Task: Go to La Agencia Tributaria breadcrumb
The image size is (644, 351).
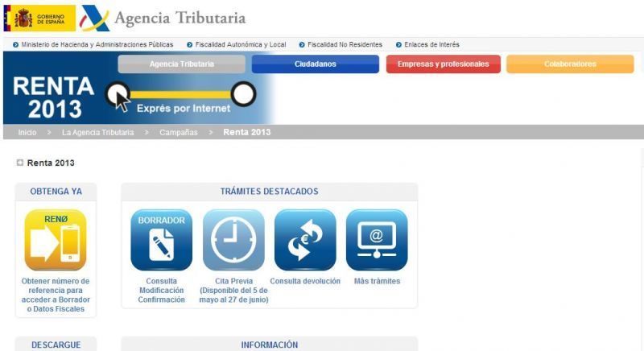Action: (x=97, y=132)
